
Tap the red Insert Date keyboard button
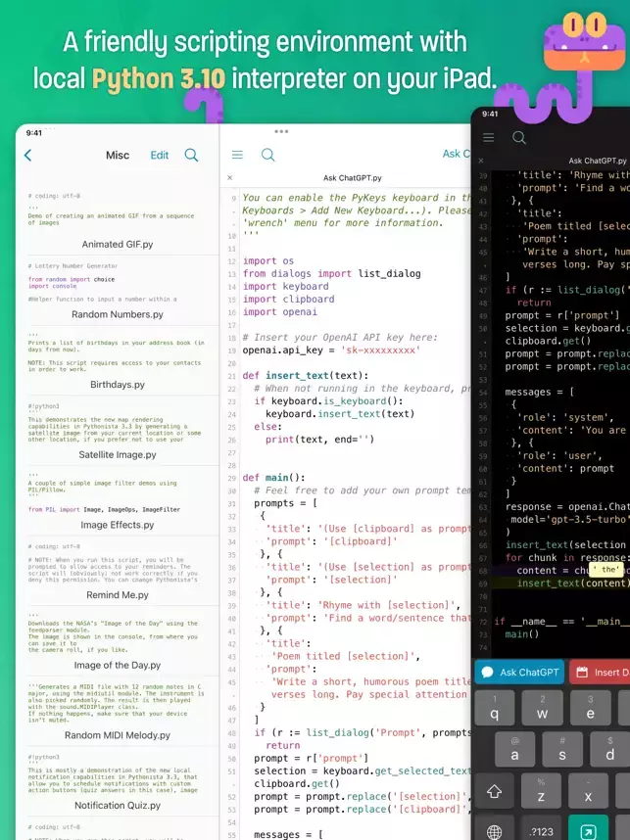[600, 673]
